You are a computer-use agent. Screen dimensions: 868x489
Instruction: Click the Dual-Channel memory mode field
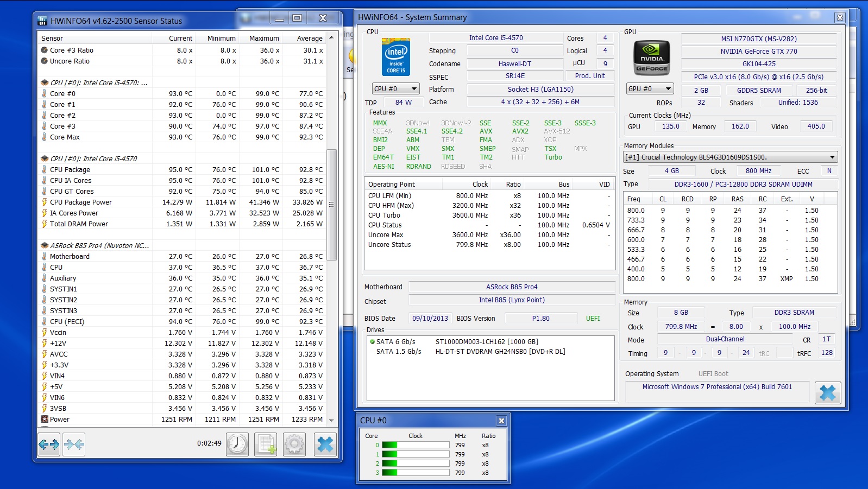725,339
